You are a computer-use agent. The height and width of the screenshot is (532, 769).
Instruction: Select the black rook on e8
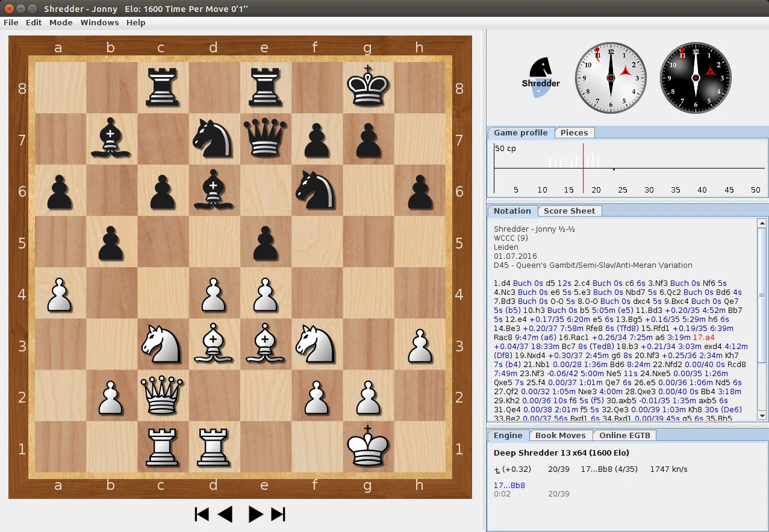click(x=265, y=88)
